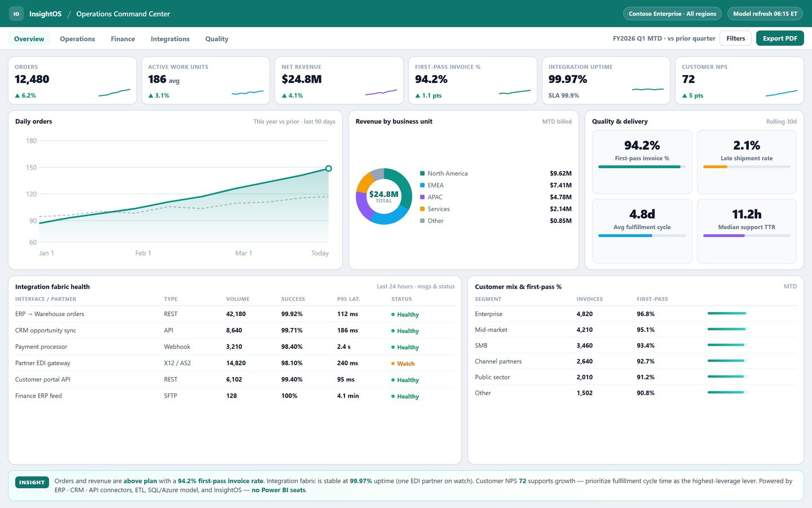Image resolution: width=812 pixels, height=508 pixels.
Task: Click the APAC legend color swatch
Action: pyautogui.click(x=422, y=197)
